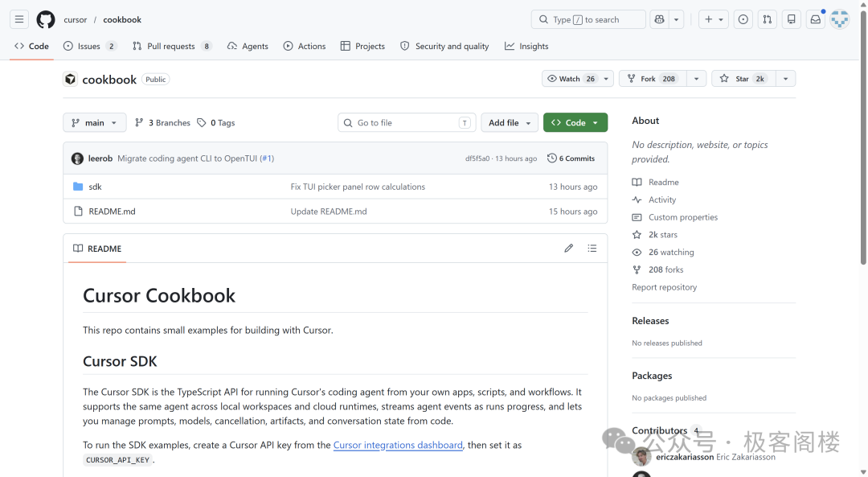868x477 pixels.
Task: Open the sdk folder
Action: click(x=95, y=187)
